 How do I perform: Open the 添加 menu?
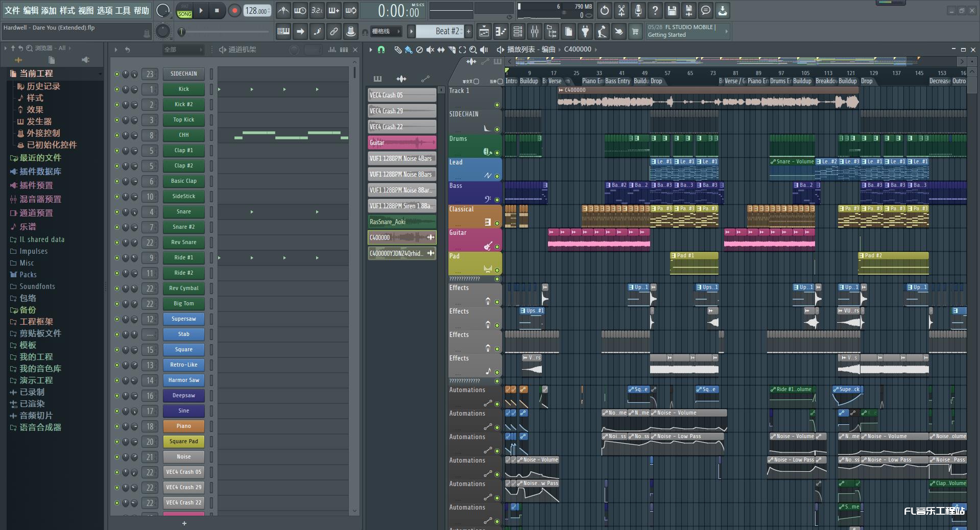(49, 10)
